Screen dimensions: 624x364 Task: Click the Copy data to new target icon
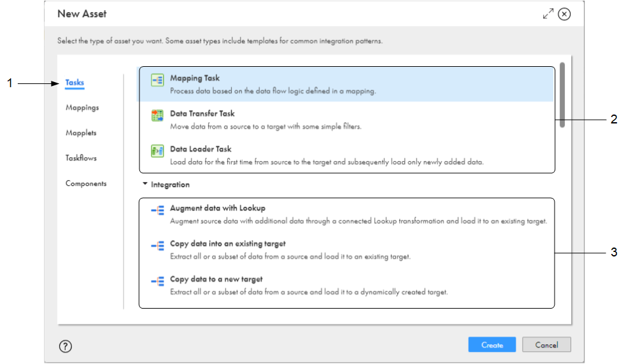tap(158, 281)
